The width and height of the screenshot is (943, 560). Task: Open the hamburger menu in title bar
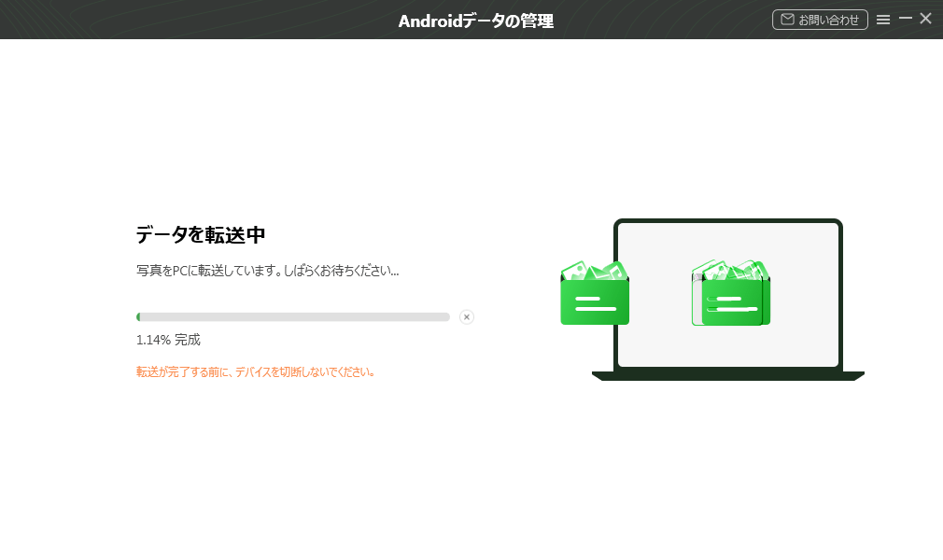coord(883,20)
